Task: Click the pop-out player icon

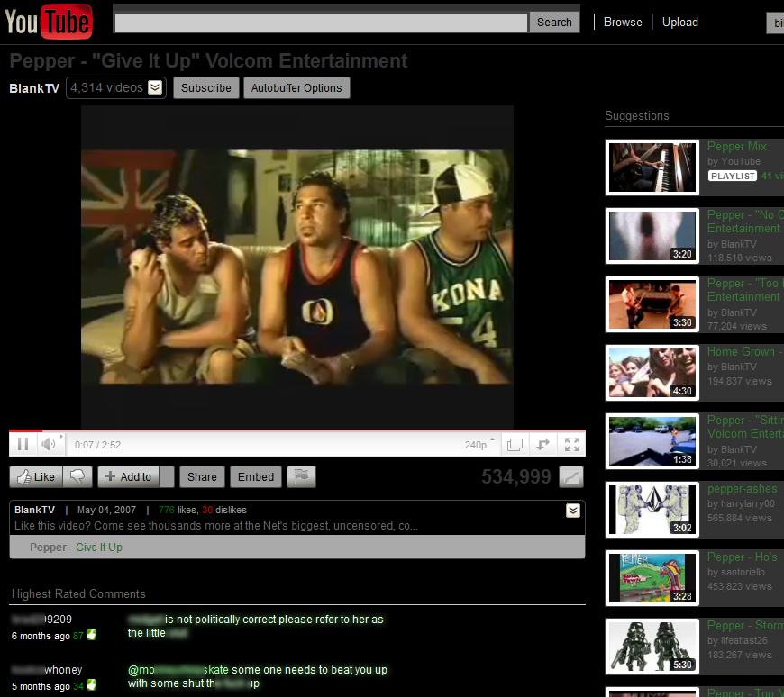Action: click(543, 445)
